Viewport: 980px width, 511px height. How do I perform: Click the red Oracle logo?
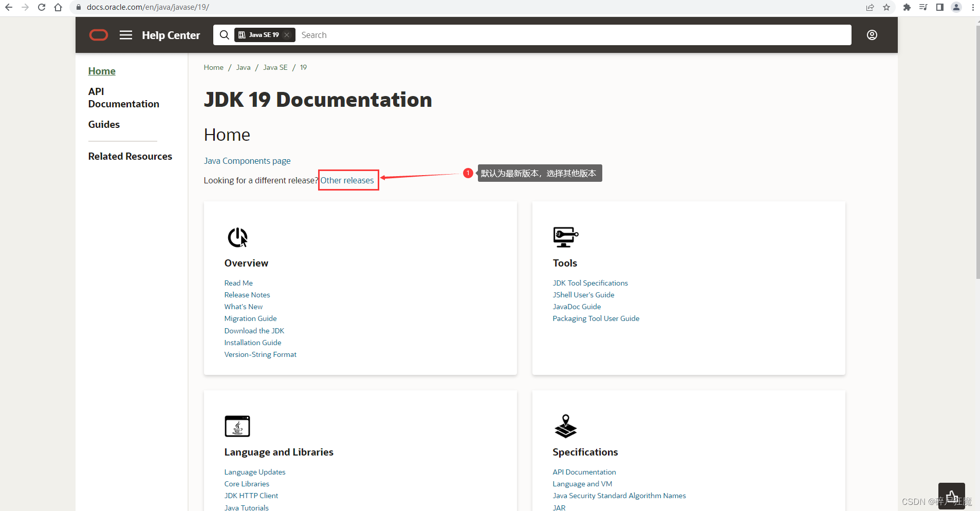(99, 35)
